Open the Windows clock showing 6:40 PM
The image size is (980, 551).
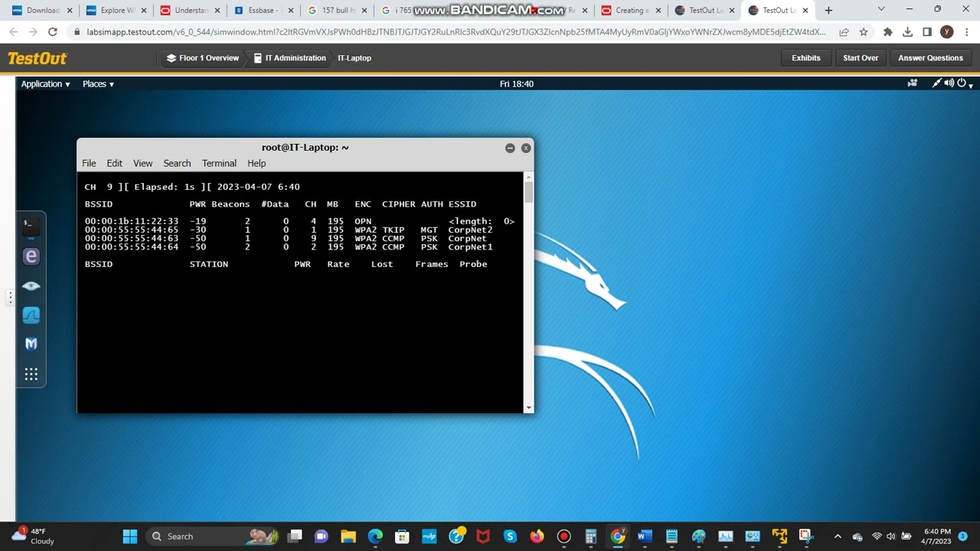(937, 536)
